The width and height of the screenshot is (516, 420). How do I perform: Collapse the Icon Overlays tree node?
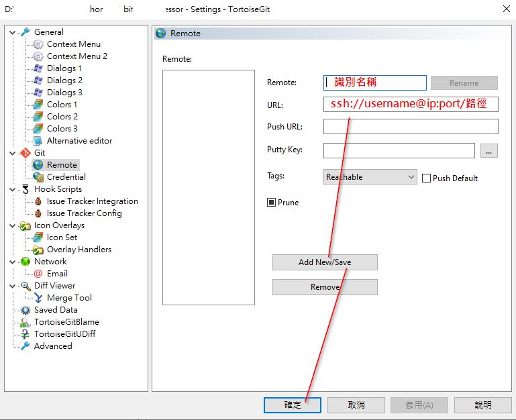point(13,226)
